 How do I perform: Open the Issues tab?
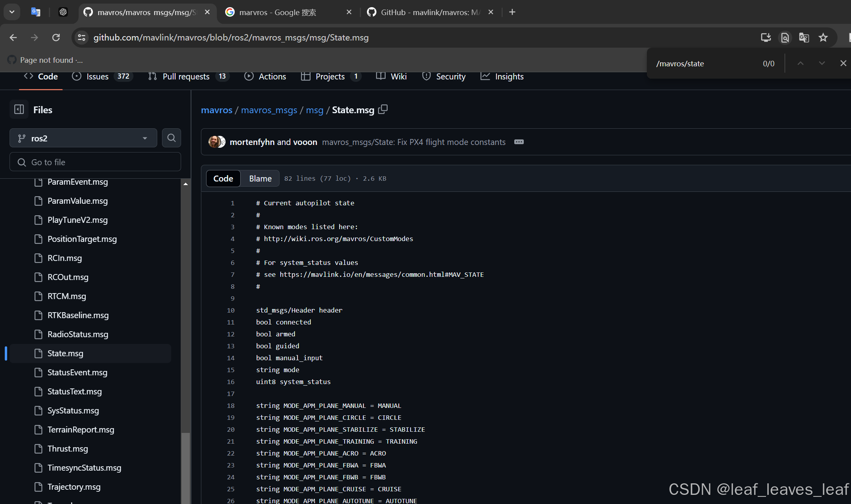[97, 76]
